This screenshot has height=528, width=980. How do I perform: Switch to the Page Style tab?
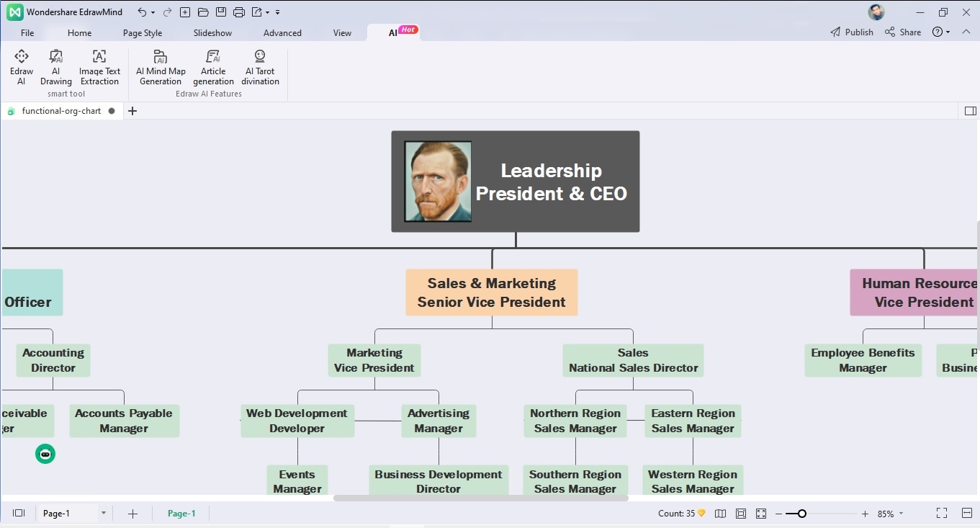143,32
